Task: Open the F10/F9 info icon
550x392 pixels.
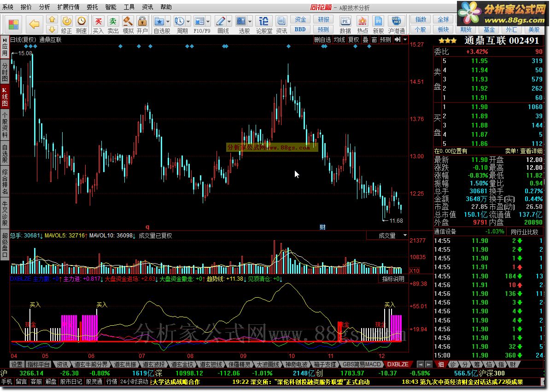Action: (199, 21)
